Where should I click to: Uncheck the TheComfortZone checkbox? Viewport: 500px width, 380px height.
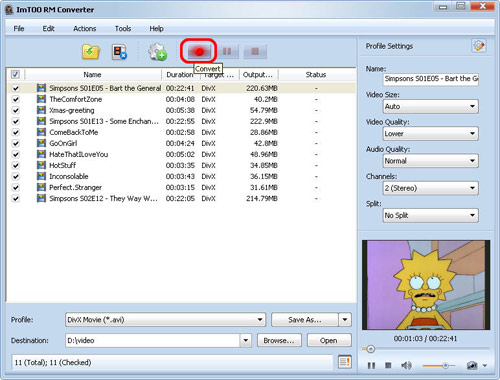coord(15,99)
